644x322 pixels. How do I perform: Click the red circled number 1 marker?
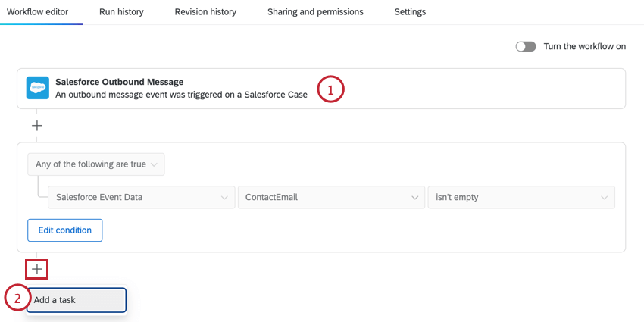click(x=330, y=89)
